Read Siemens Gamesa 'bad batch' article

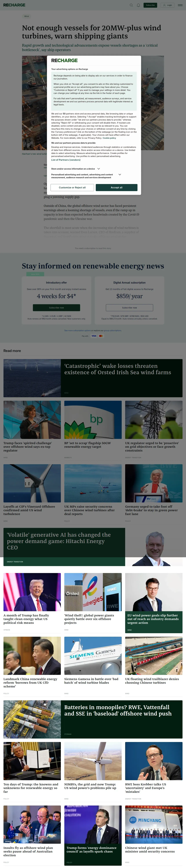pos(91,681)
